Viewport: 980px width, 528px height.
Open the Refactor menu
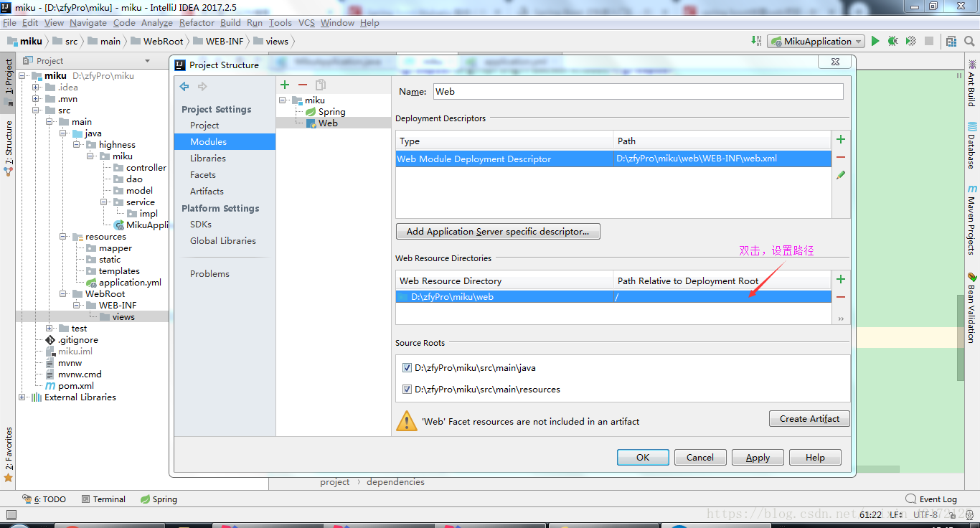(197, 23)
